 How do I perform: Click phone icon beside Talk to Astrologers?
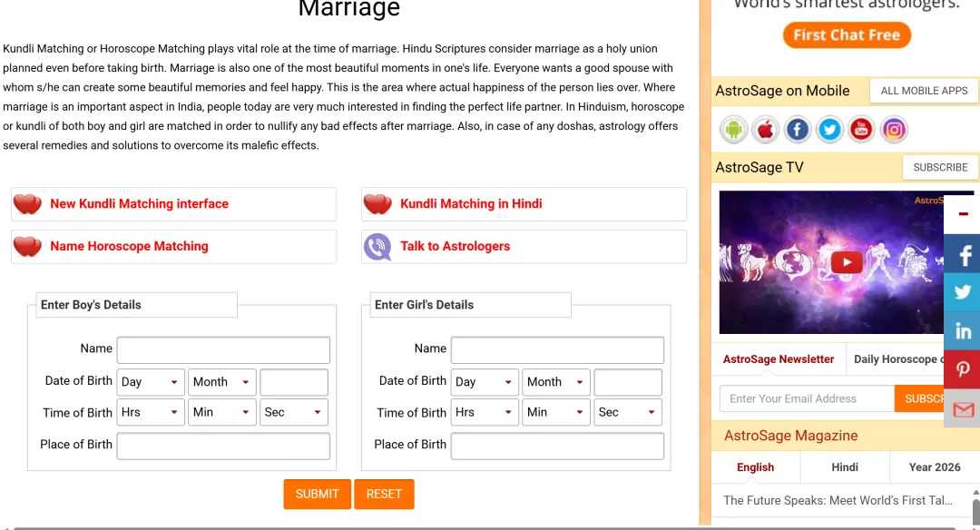tap(377, 247)
